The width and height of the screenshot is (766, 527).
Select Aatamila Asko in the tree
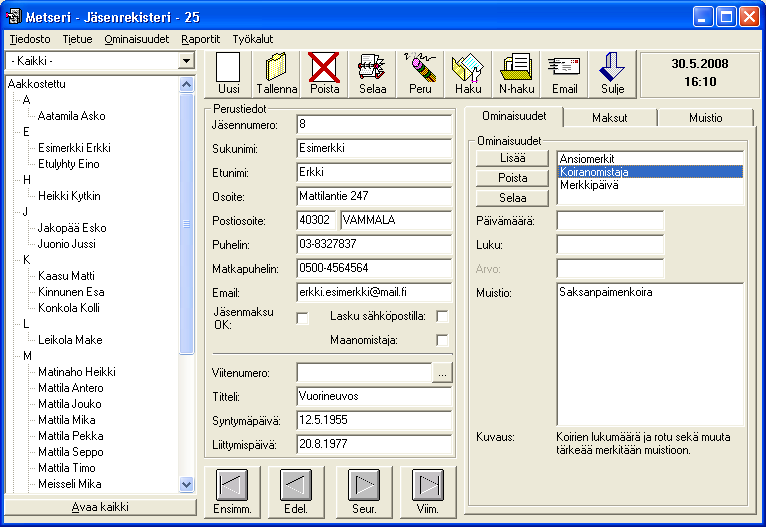[x=71, y=116]
